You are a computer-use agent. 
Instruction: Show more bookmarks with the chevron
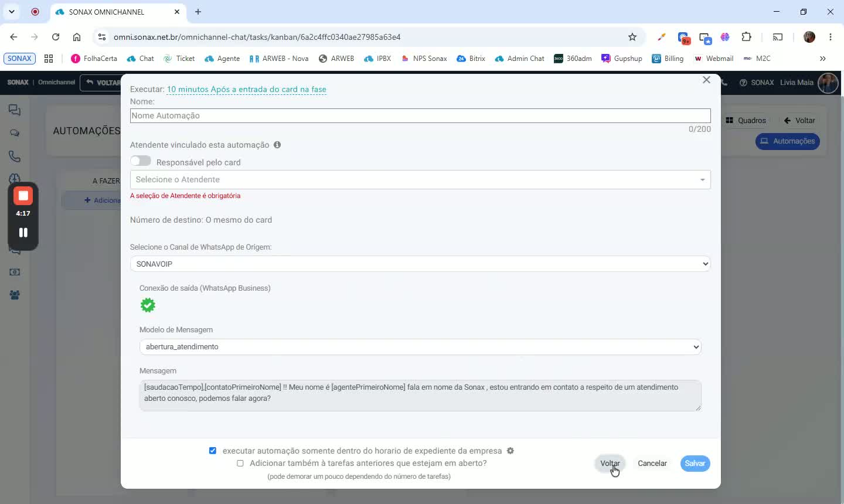click(823, 59)
